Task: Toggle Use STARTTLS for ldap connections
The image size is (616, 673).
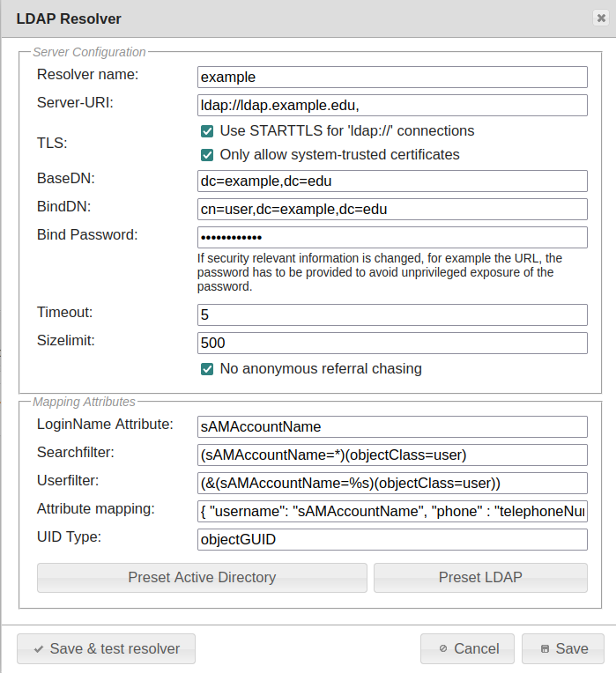Action: pos(207,131)
